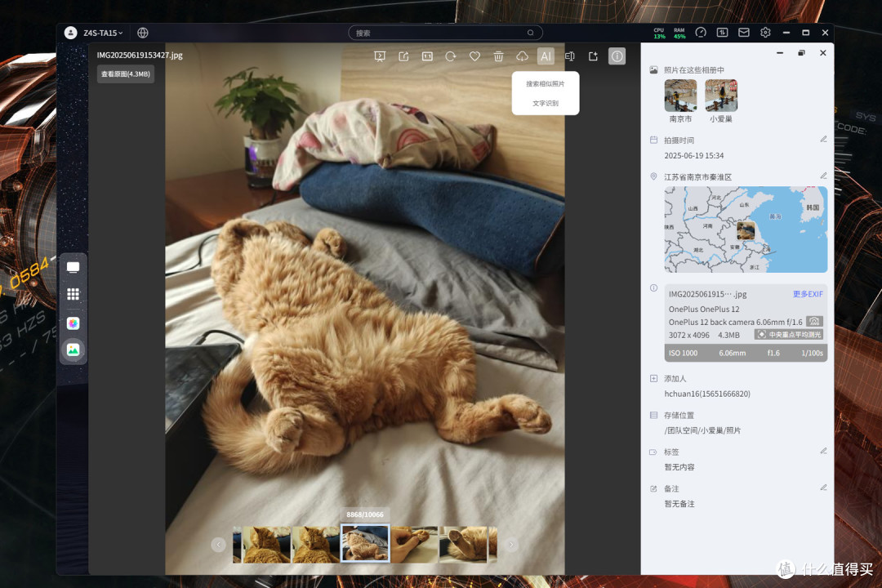Screen dimensions: 882x588
Task: Open the 南京市 album thumbnail
Action: pyautogui.click(x=680, y=96)
